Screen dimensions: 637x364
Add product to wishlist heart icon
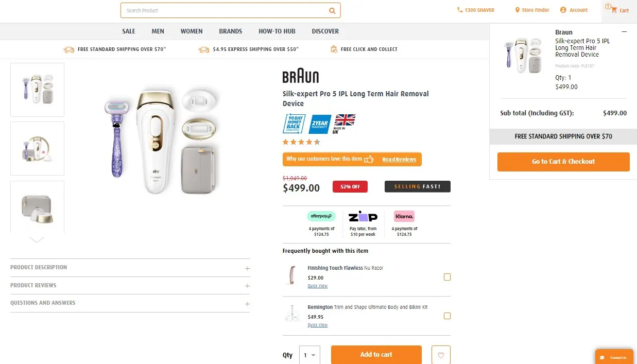pos(441,355)
